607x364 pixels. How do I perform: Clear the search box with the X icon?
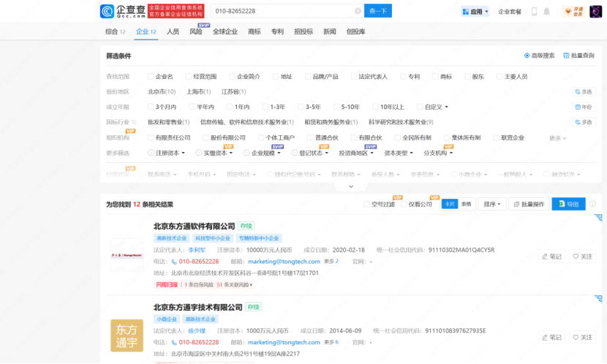(358, 11)
